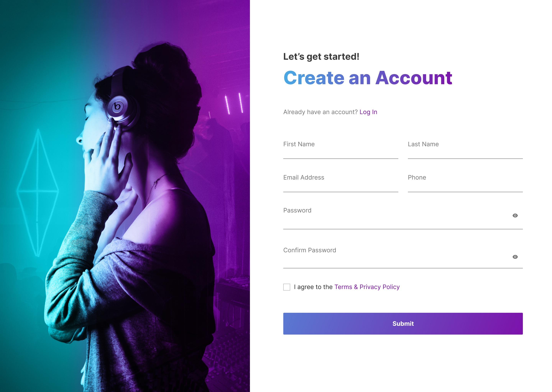Click the Beats logo on the headphones
Screen dimensions: 552x392
point(117,106)
